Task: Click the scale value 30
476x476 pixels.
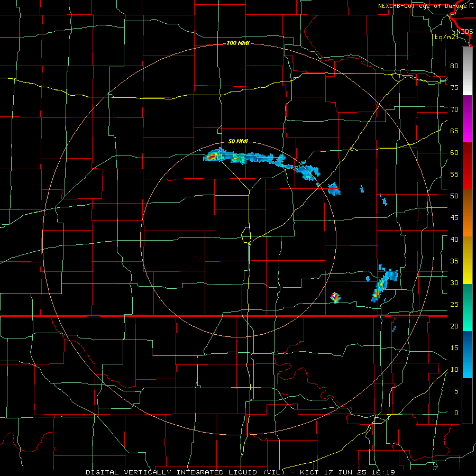Action: tap(454, 283)
